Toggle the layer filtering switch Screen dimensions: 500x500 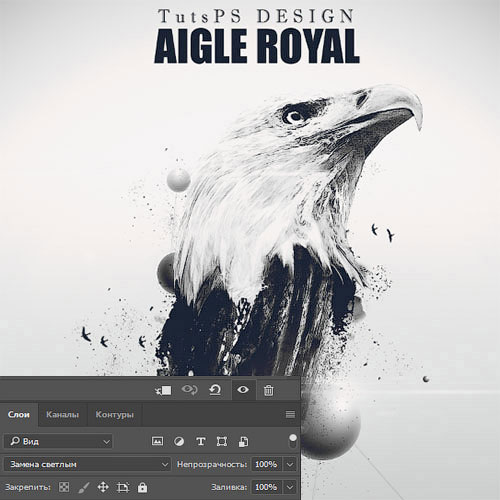tap(293, 441)
